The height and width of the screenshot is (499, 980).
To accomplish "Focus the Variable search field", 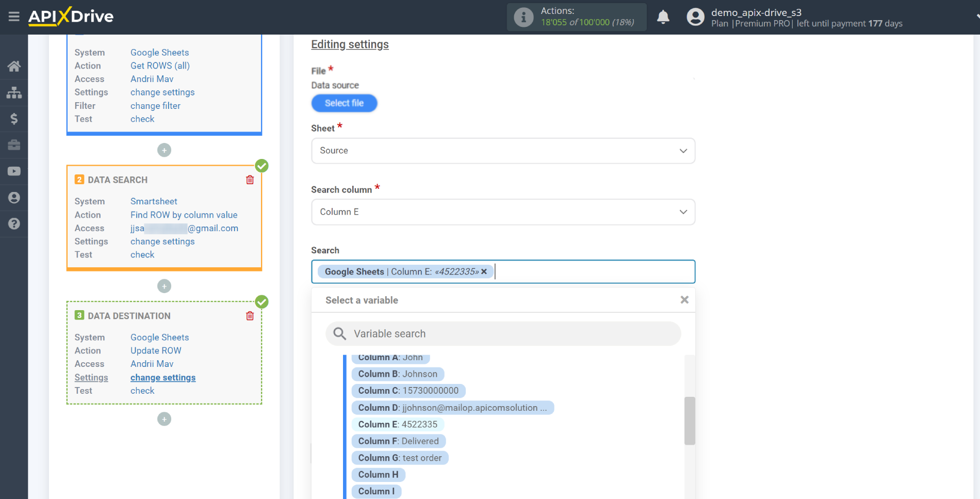I will 503,334.
